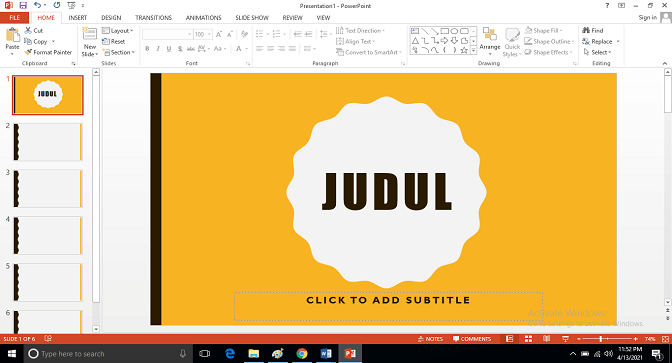The image size is (672, 363).
Task: Toggle justify text alignment
Action: point(292,49)
